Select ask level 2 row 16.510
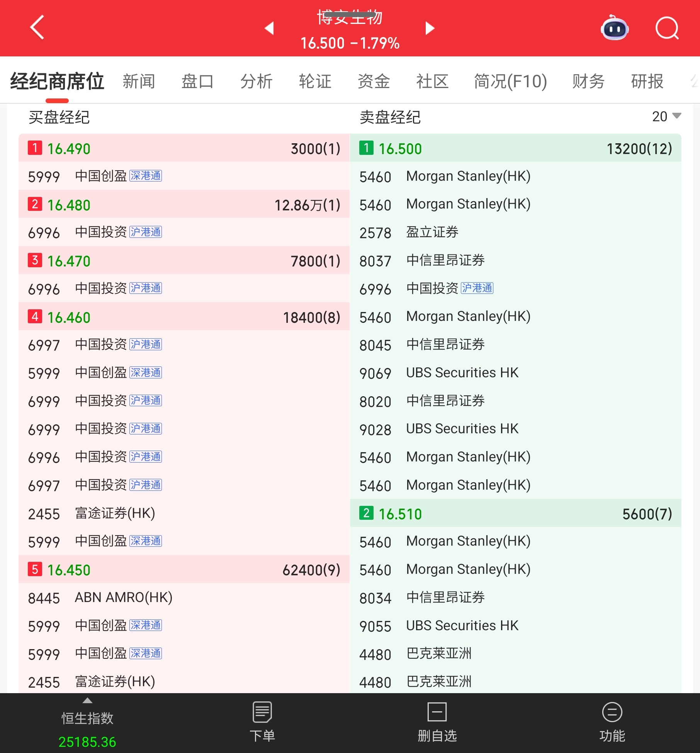This screenshot has width=700, height=753. (x=516, y=513)
